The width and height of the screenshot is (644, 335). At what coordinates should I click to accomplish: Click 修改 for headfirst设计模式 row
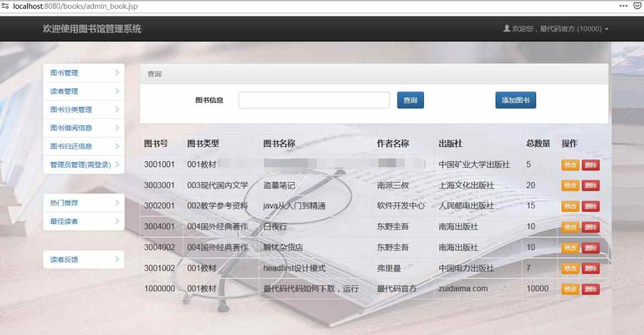point(570,268)
